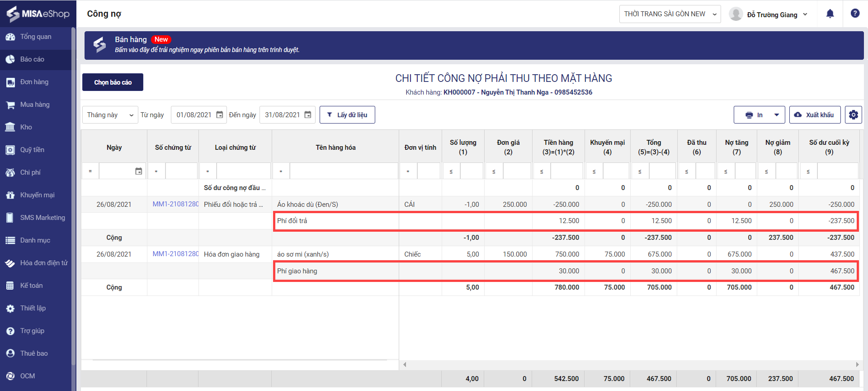Open 'Hóa đơn điện tử' sidebar item

43,263
